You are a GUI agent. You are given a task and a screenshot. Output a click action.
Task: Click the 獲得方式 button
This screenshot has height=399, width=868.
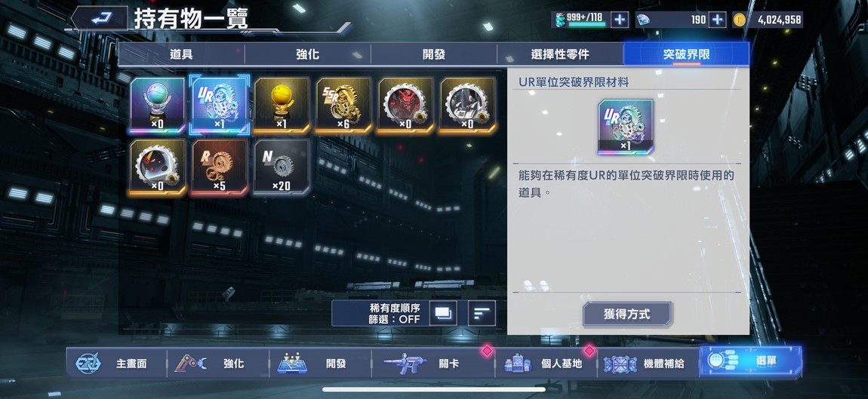click(626, 315)
